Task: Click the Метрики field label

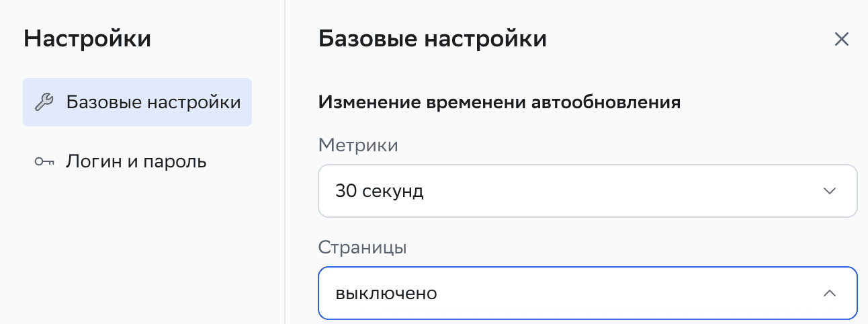Action: [x=358, y=145]
